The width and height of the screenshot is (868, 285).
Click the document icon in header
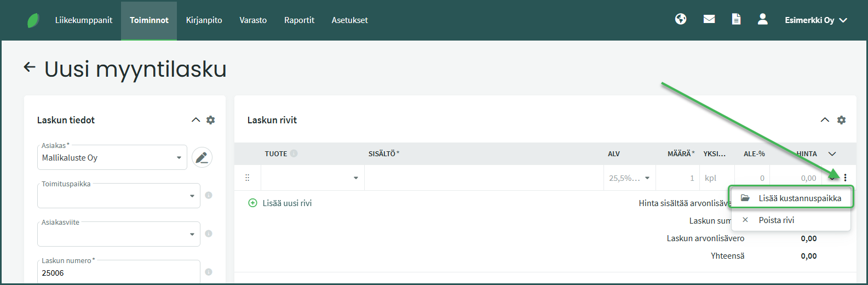pos(736,19)
